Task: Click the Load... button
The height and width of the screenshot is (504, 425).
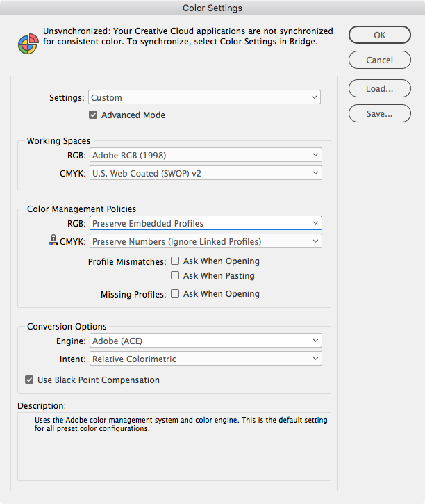Action: (x=379, y=88)
